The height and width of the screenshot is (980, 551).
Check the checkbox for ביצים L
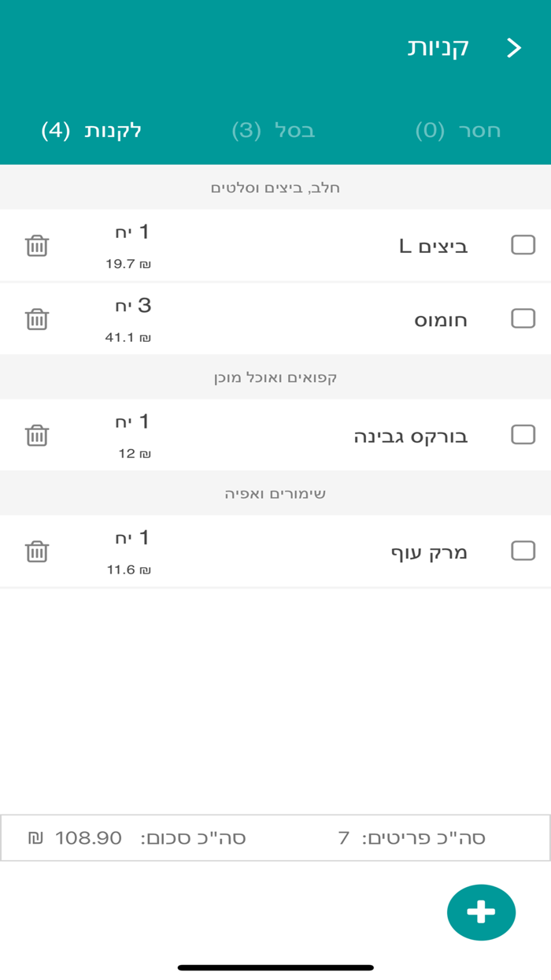(x=522, y=245)
